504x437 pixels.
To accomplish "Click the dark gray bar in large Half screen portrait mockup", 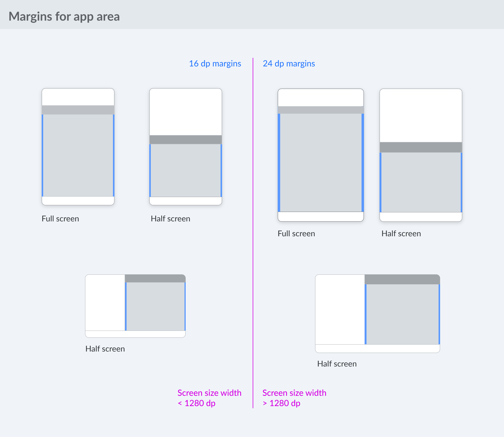I will 421,147.
